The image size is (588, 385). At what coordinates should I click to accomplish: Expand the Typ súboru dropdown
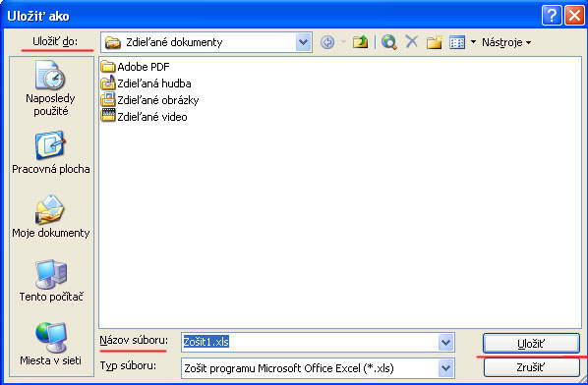point(445,368)
